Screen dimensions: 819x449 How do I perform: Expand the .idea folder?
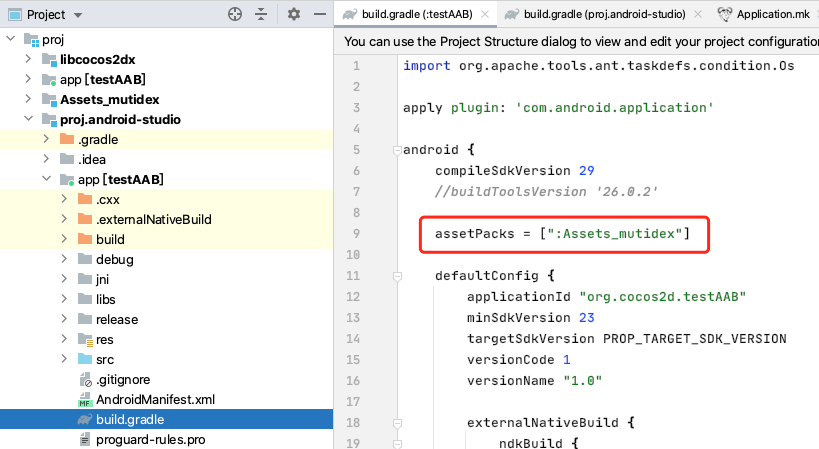46,159
